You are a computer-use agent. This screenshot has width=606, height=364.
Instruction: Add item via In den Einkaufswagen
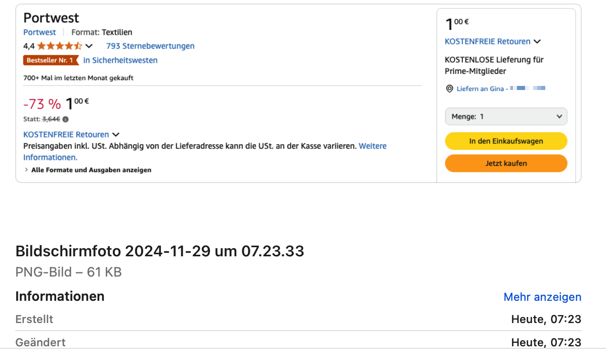pos(506,141)
